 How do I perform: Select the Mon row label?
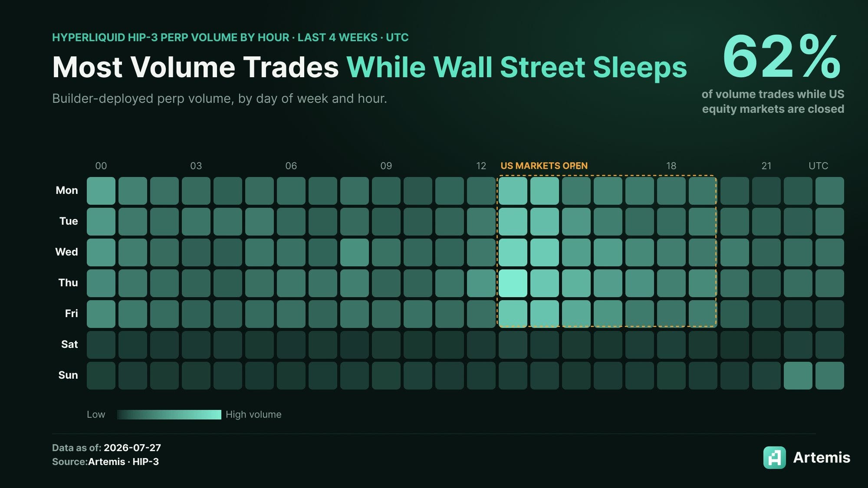click(67, 190)
